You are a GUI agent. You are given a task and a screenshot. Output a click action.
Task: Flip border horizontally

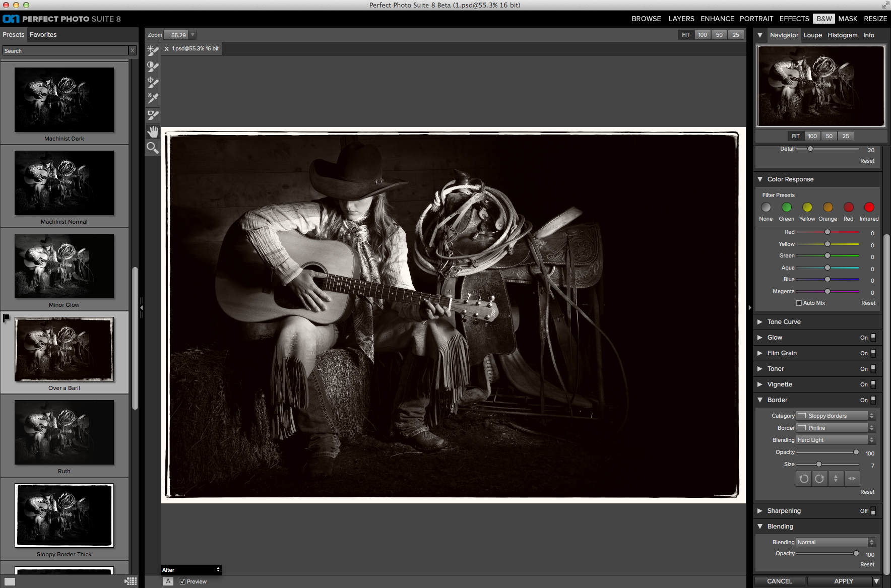point(852,479)
